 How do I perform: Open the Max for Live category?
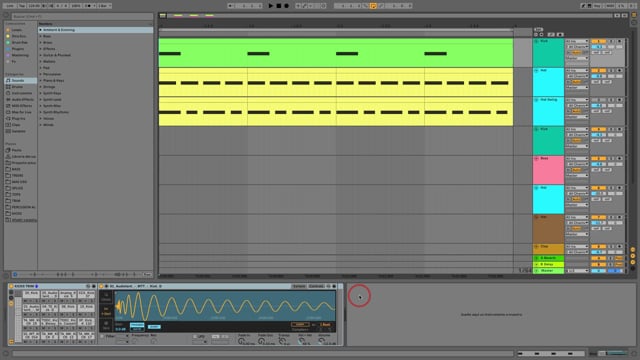(21, 112)
